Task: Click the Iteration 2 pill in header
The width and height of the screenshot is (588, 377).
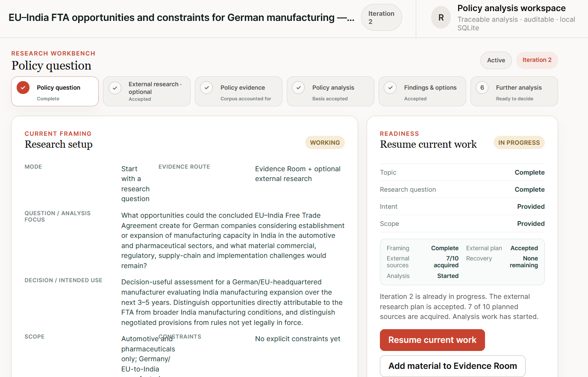Action: click(x=382, y=18)
